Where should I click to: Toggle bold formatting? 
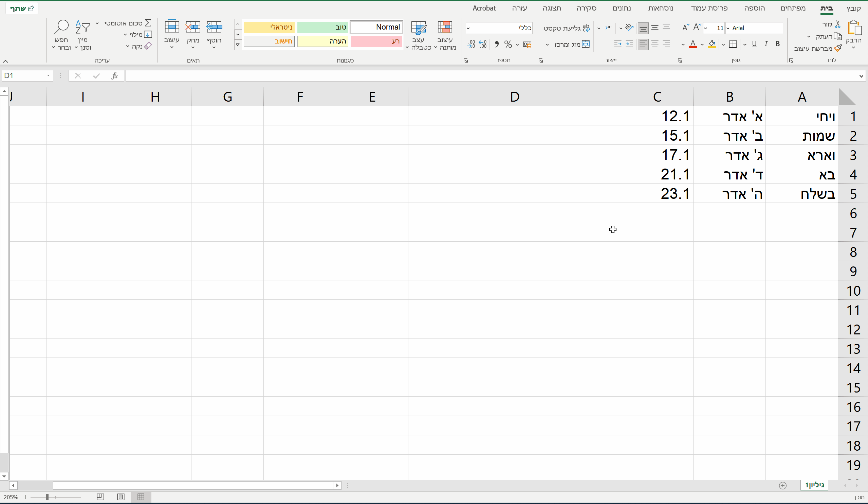(777, 44)
